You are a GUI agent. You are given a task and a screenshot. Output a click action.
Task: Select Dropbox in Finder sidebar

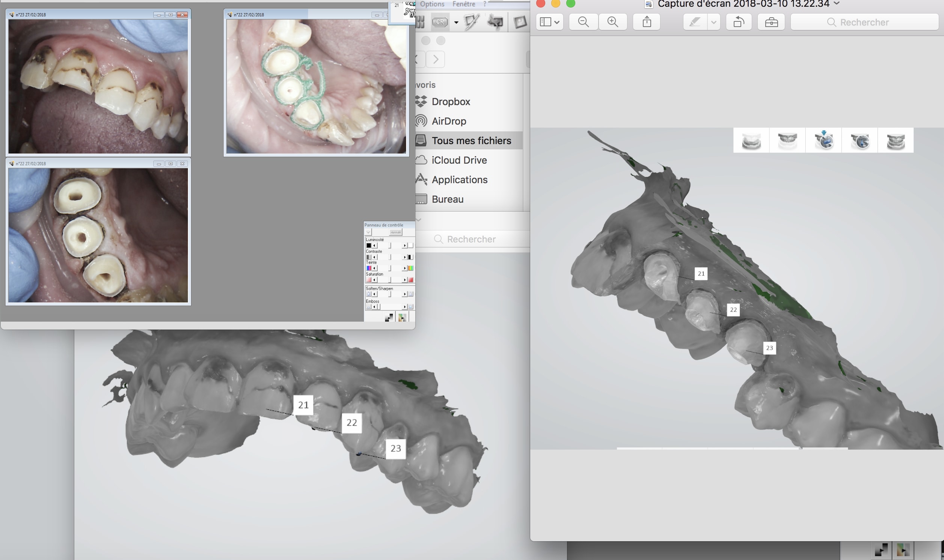pyautogui.click(x=469, y=101)
